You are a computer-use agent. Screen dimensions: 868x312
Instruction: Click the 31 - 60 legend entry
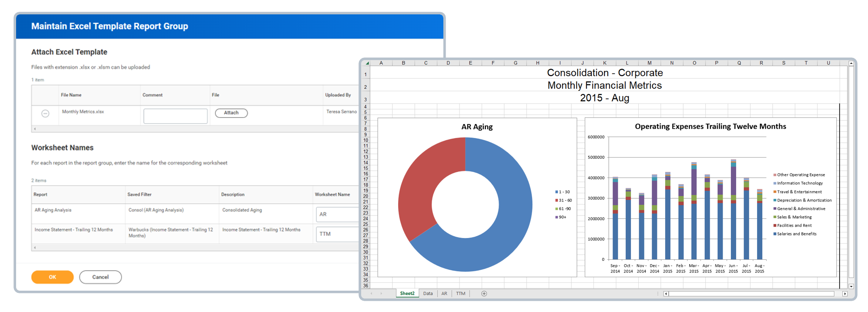pos(563,201)
